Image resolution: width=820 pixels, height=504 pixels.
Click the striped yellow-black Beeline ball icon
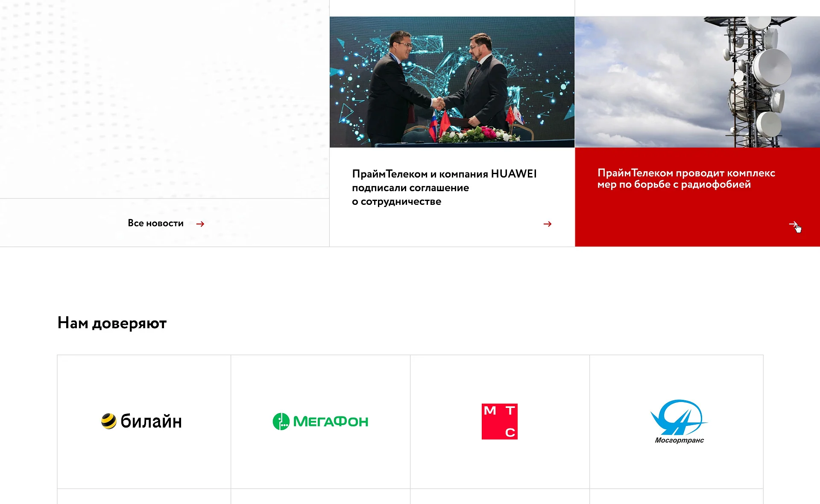(109, 421)
